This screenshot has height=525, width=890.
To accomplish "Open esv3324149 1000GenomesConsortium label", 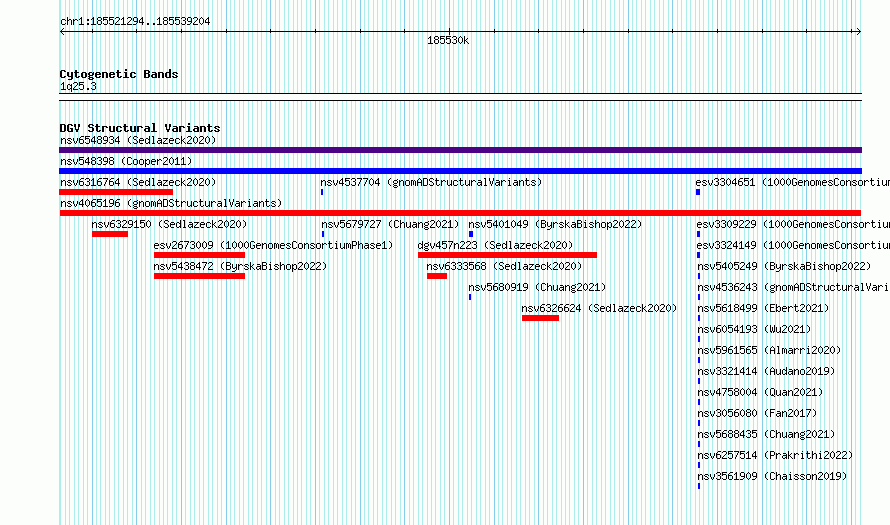I will point(793,245).
